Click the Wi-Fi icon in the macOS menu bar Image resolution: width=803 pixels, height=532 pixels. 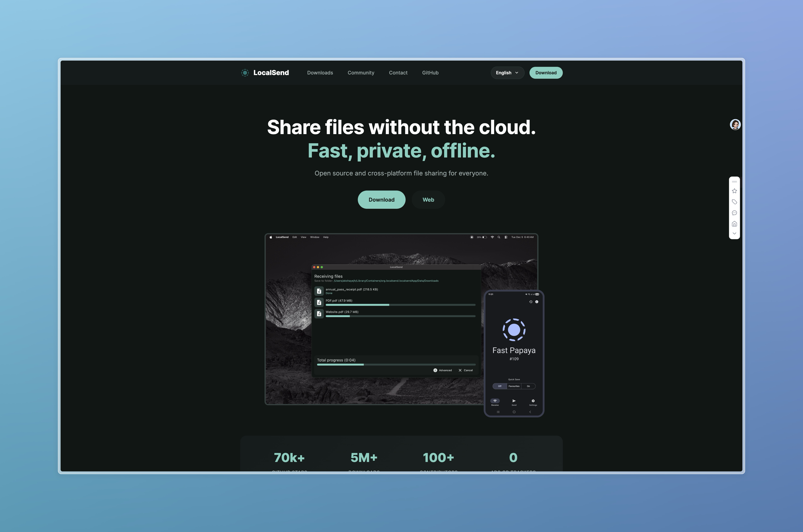tap(492, 237)
